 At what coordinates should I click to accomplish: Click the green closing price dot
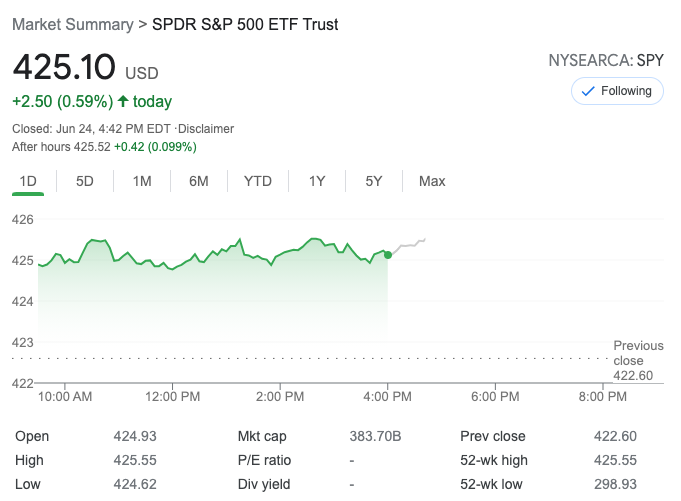point(388,255)
